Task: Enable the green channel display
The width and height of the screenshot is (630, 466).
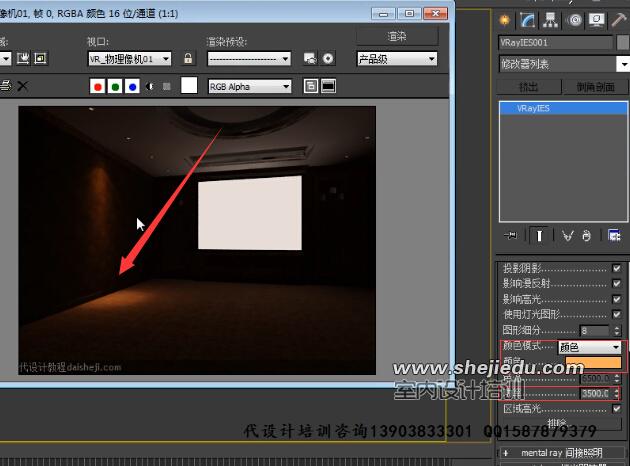Action: point(115,87)
